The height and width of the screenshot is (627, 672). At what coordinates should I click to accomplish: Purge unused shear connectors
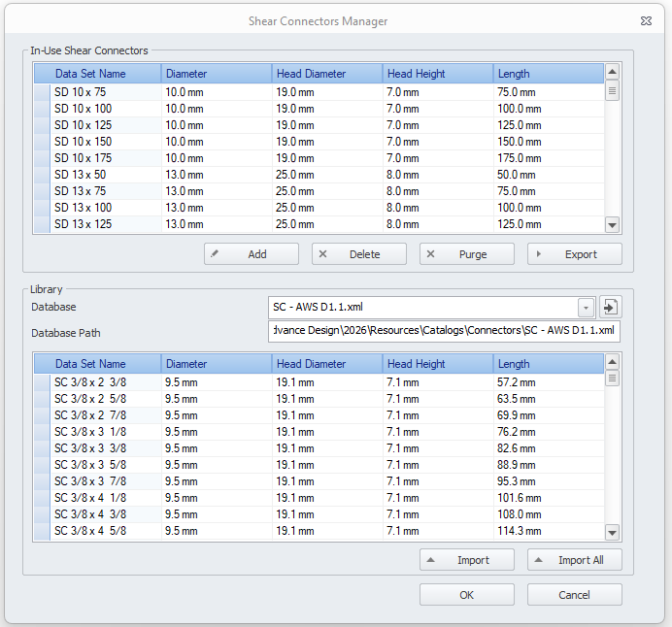pyautogui.click(x=467, y=254)
